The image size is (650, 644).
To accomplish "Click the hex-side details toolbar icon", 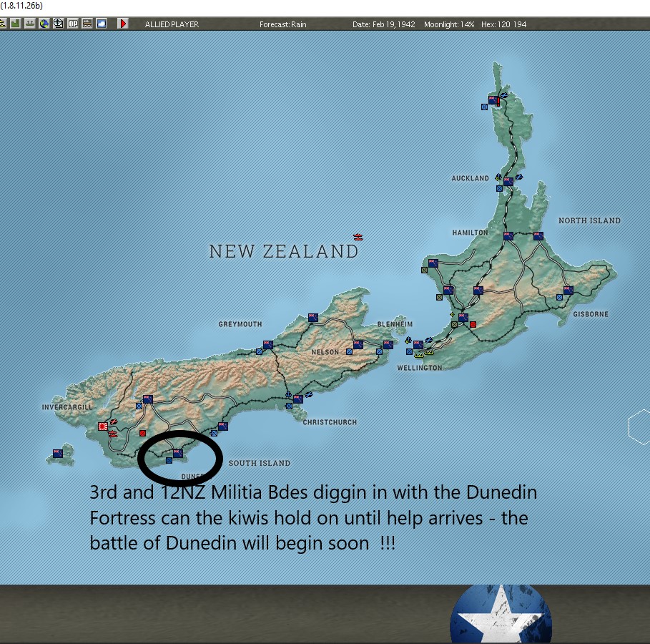I will point(87,24).
